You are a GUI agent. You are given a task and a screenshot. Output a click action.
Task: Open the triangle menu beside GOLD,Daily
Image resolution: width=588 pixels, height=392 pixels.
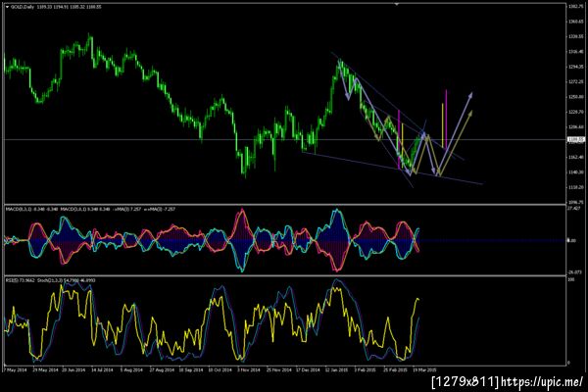coord(7,7)
